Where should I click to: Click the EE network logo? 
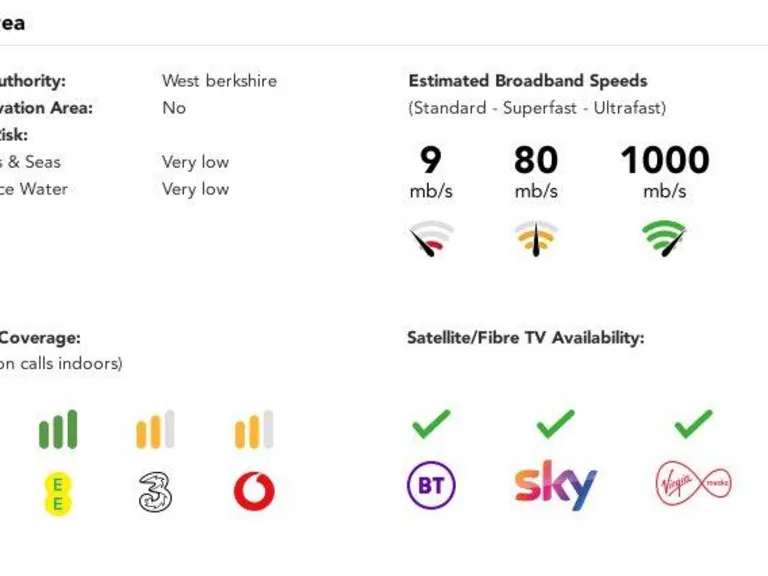point(58,492)
